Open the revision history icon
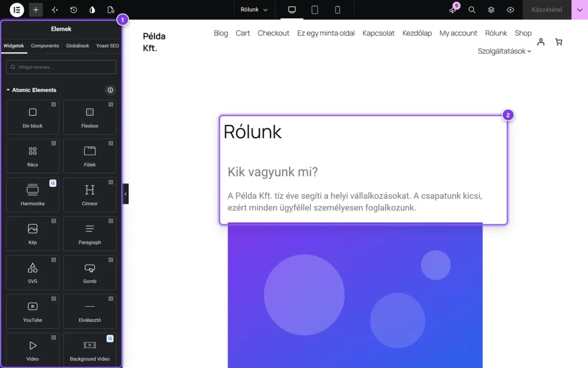The height and width of the screenshot is (368, 588). tap(73, 10)
